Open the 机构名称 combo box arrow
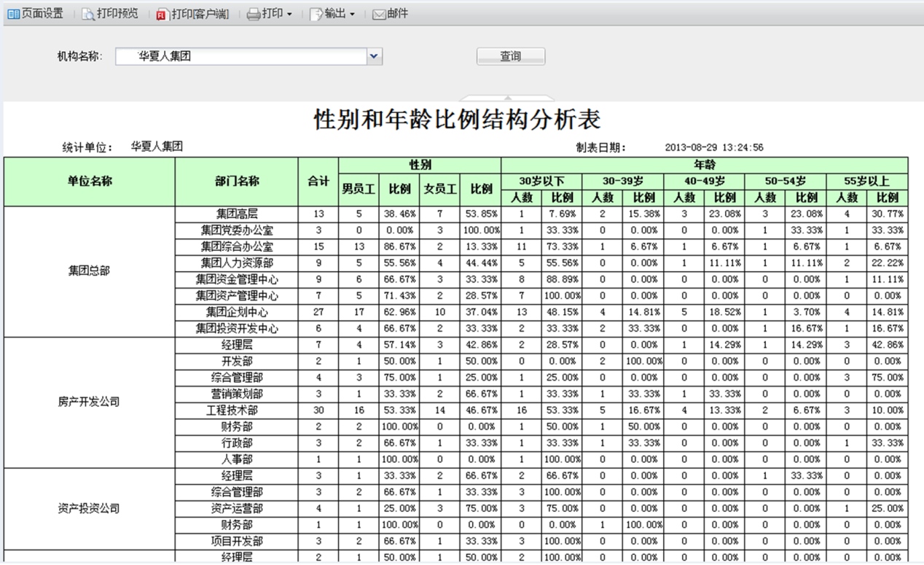This screenshot has height=565, width=924. 374,56
